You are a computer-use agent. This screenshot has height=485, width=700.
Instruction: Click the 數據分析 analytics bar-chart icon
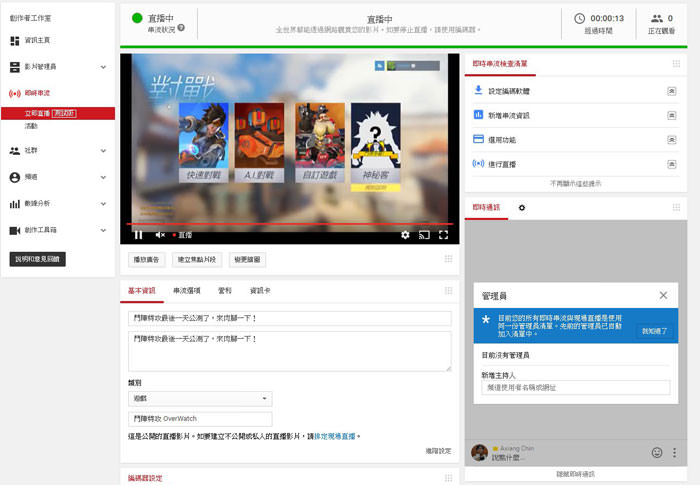(x=15, y=204)
